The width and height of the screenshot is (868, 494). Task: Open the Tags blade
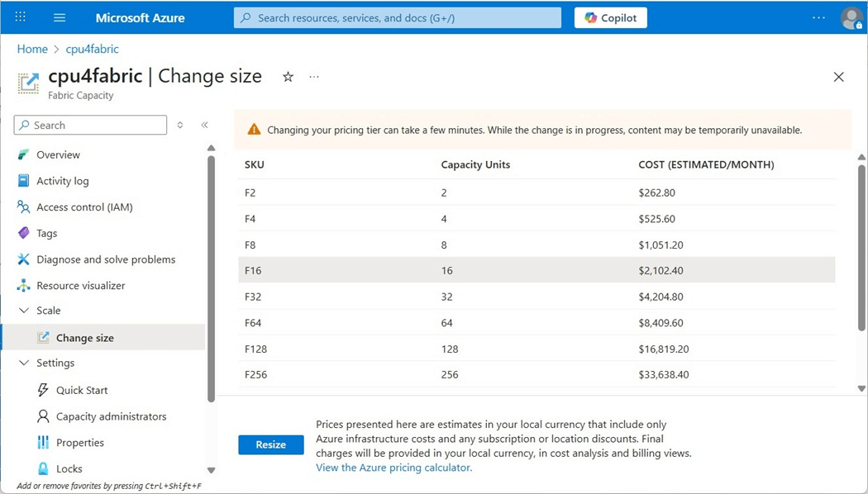[x=47, y=233]
